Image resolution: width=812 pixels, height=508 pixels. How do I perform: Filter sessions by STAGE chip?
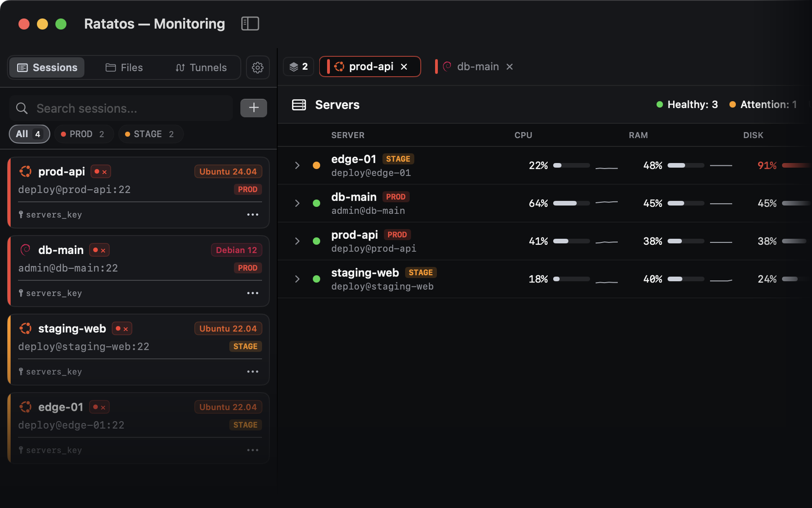pyautogui.click(x=150, y=134)
